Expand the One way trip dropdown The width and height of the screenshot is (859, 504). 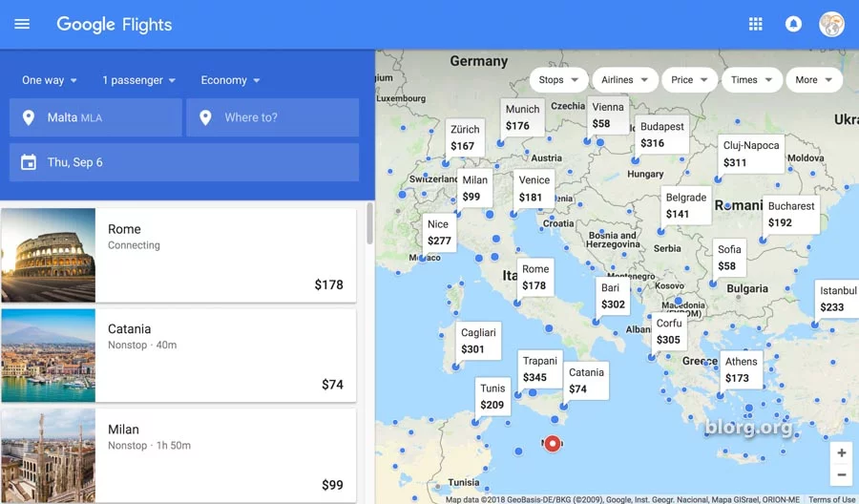click(x=50, y=80)
